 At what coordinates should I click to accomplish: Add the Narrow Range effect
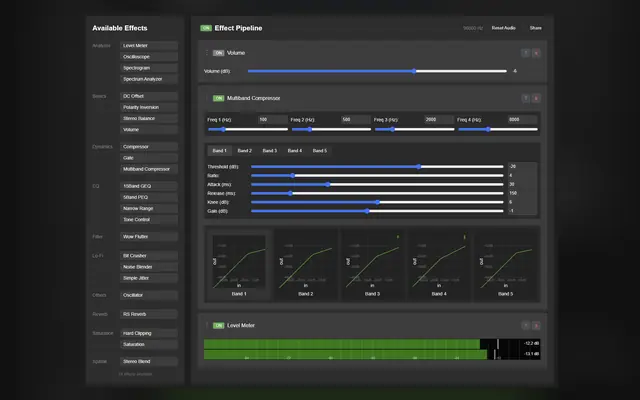pyautogui.click(x=149, y=208)
